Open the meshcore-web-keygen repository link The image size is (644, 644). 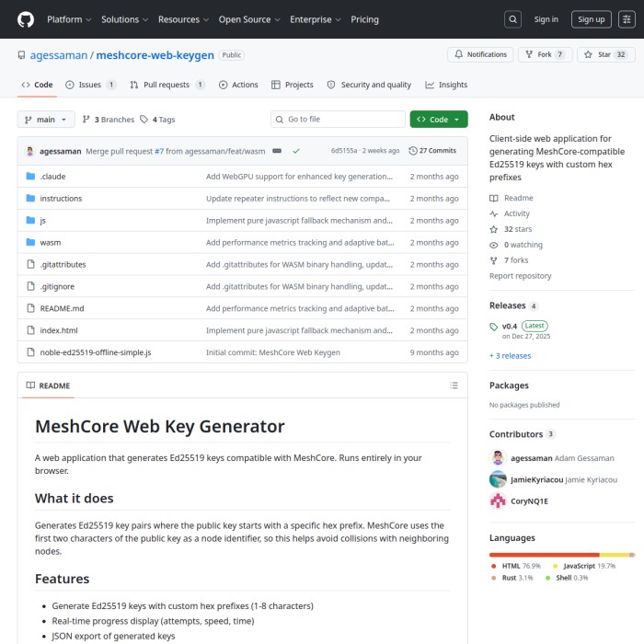click(155, 55)
